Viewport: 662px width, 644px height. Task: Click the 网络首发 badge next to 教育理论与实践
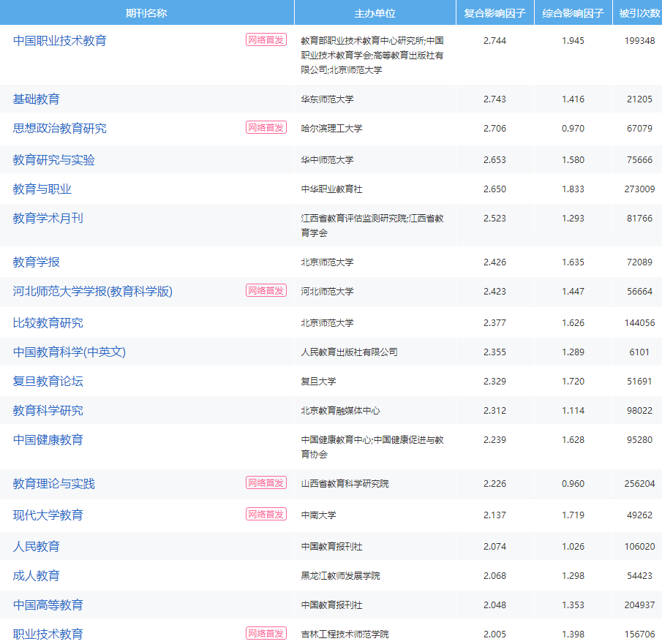(266, 484)
